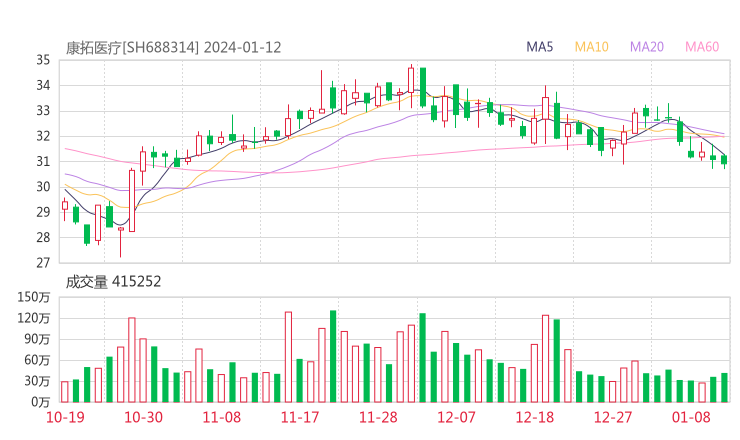The image size is (740, 440).
Task: Click the last green volume bar on the right
Action: (x=724, y=388)
